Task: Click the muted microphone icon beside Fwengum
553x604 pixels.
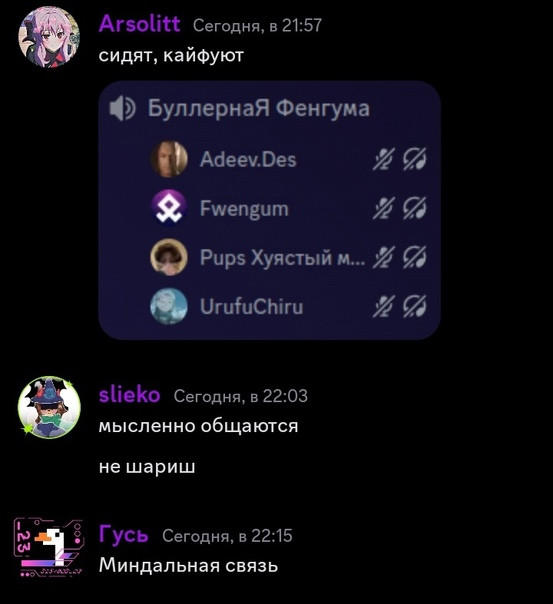Action: pyautogui.click(x=384, y=208)
